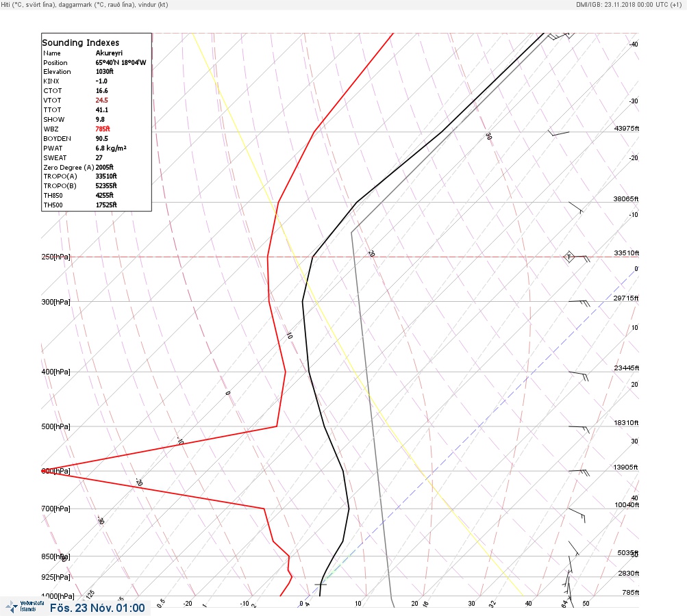
Task: Click the SHOW value '9.8'
Action: click(x=100, y=120)
